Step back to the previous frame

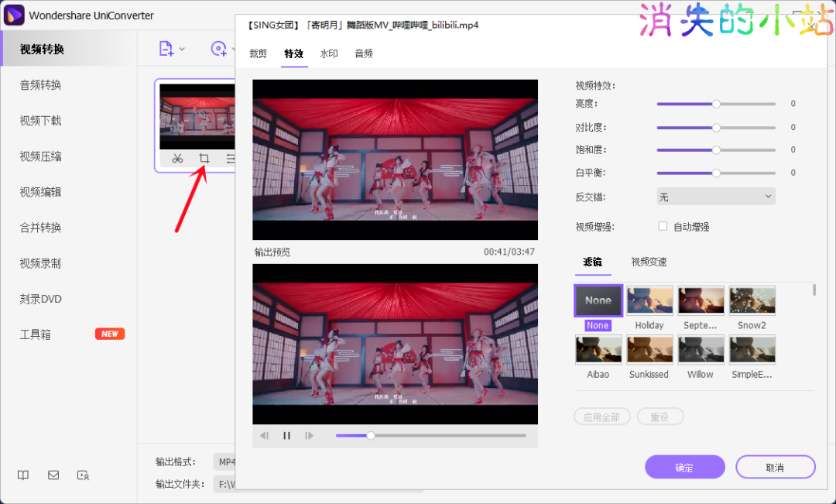pos(265,436)
